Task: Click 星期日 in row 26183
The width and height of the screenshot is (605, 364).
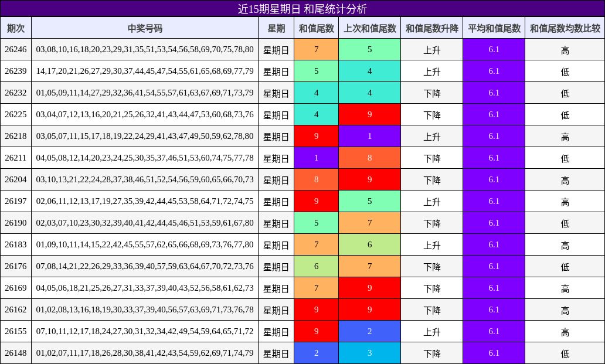Action: click(x=276, y=245)
